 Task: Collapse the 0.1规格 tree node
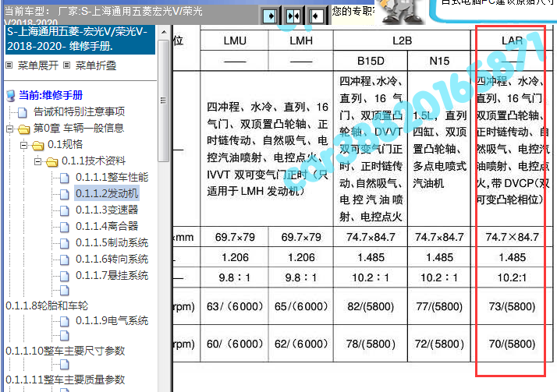[x=23, y=145]
